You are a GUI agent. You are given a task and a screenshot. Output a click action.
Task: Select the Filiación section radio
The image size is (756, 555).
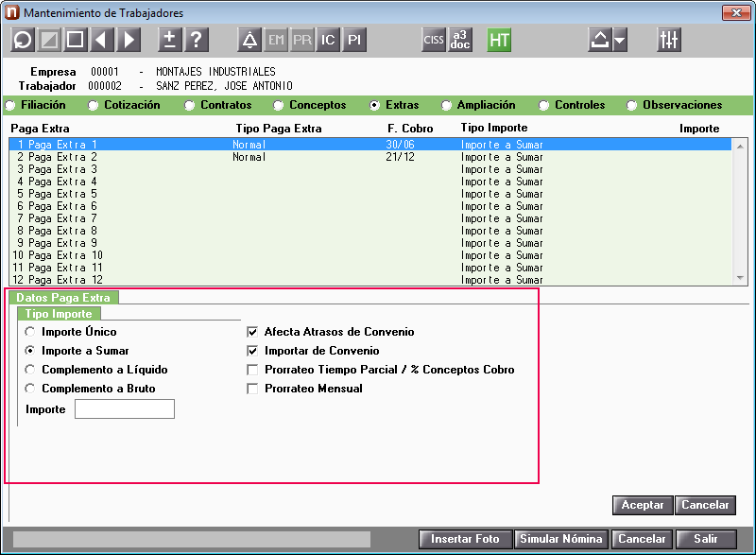click(10, 105)
